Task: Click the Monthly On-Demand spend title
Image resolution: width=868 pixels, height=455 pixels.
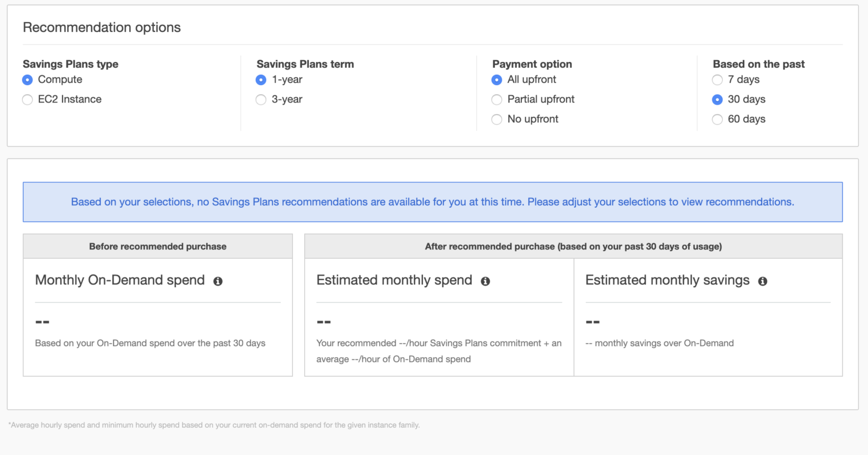Action: [x=120, y=280]
